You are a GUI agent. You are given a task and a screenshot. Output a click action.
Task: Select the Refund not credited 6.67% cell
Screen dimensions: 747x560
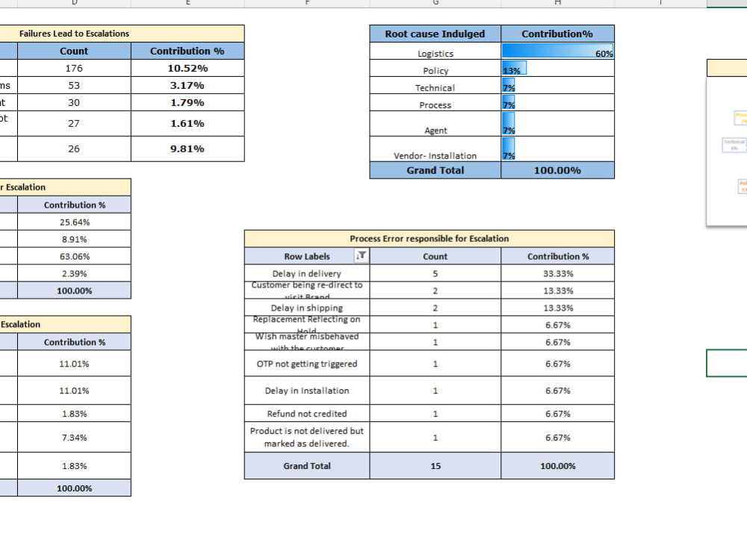click(x=557, y=414)
